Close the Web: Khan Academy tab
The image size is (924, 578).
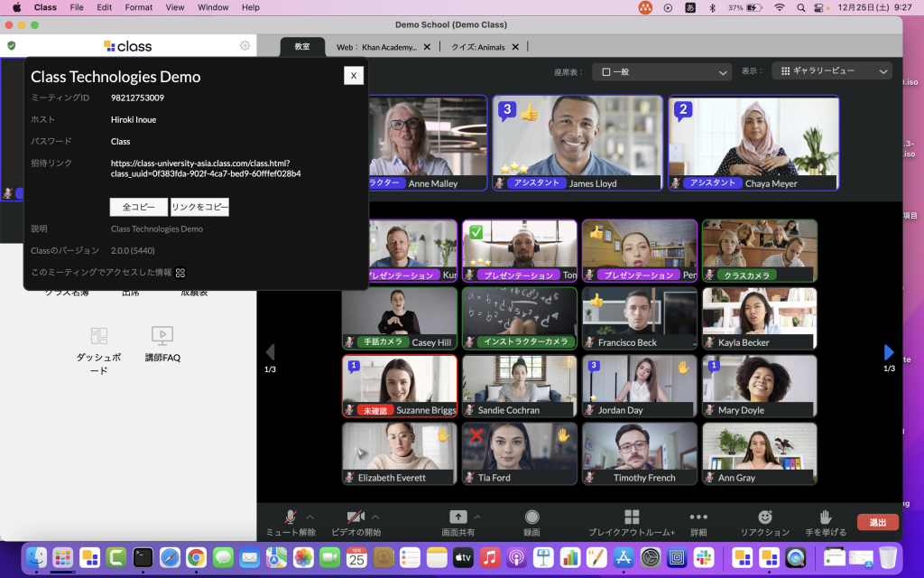427,47
